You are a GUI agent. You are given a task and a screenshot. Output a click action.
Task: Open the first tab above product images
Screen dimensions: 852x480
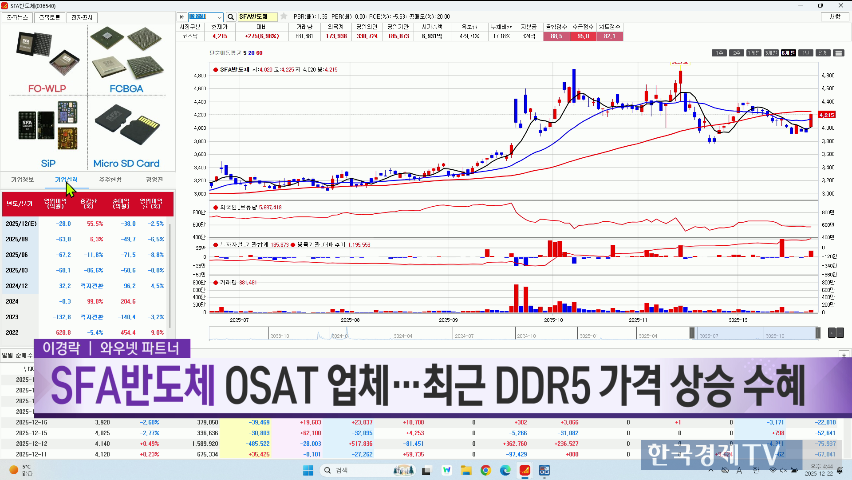(20, 18)
